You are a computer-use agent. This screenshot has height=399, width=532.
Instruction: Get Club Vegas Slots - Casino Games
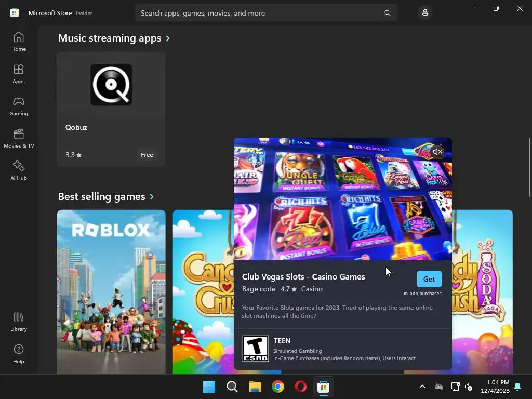coord(429,279)
